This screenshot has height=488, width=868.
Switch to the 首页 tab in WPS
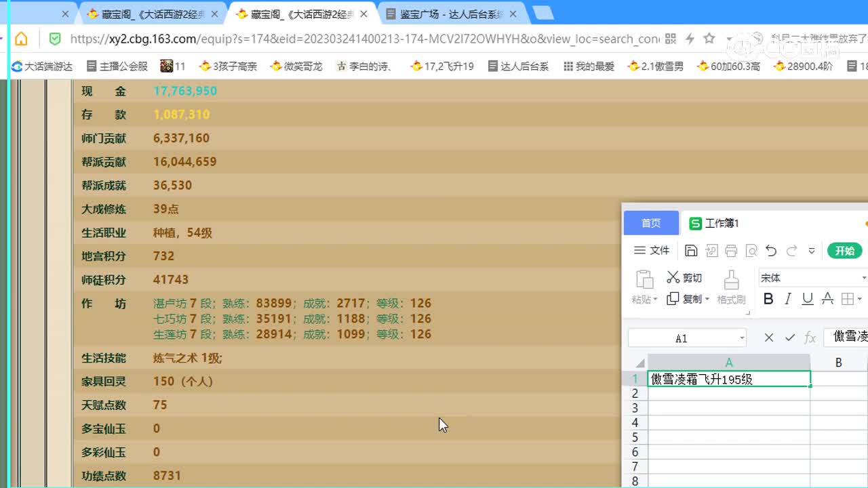coord(651,223)
